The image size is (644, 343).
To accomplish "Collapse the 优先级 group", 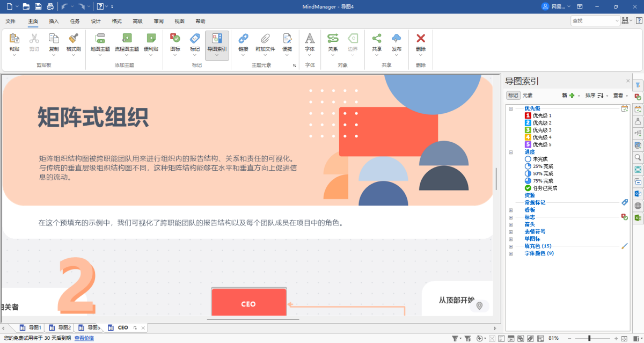I will 511,108.
